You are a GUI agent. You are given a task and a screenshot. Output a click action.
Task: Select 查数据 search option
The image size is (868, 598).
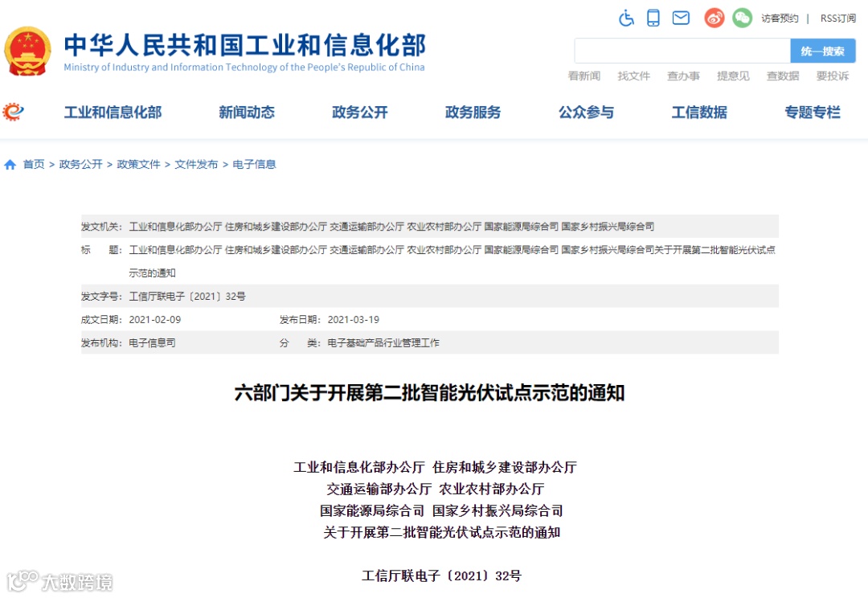[x=783, y=76]
